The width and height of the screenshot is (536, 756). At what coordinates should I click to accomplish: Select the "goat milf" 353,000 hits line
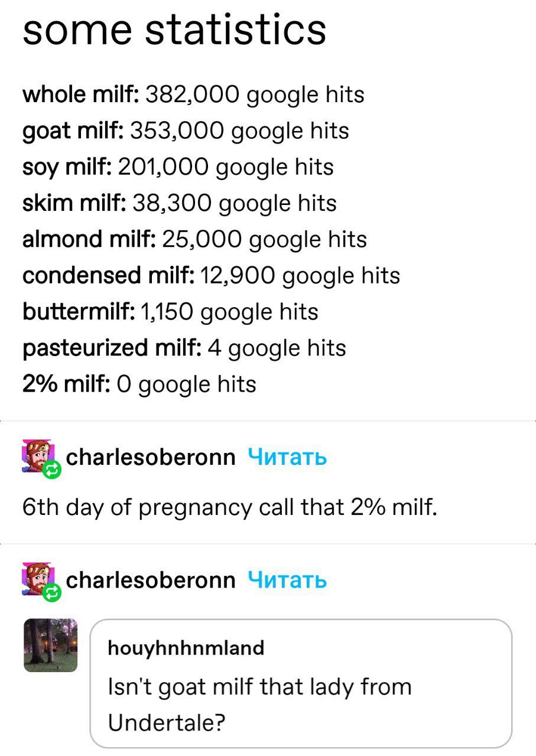(x=186, y=131)
